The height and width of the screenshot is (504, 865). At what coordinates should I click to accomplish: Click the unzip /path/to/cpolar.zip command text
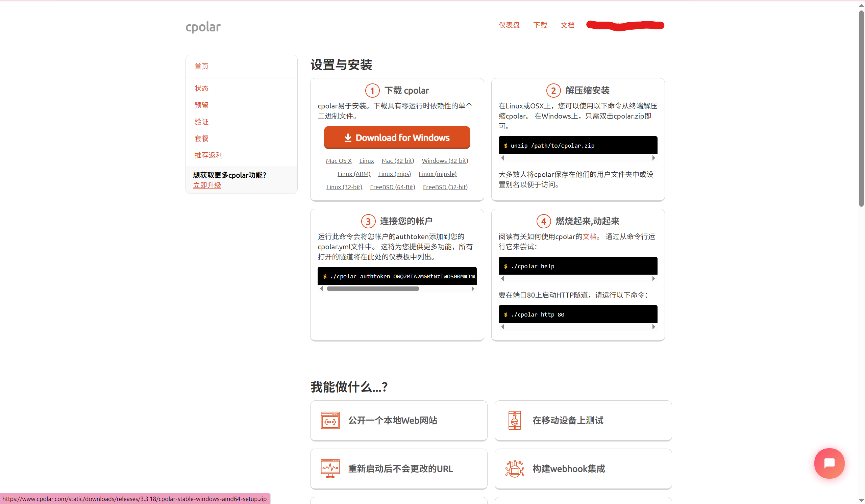(552, 146)
